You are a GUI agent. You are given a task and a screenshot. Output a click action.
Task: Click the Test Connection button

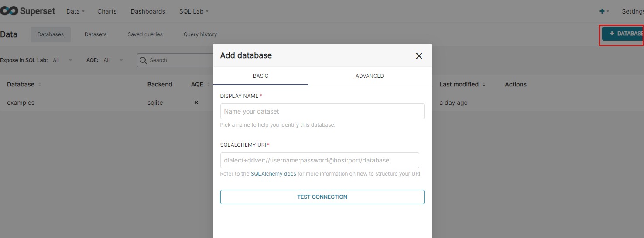(322, 197)
